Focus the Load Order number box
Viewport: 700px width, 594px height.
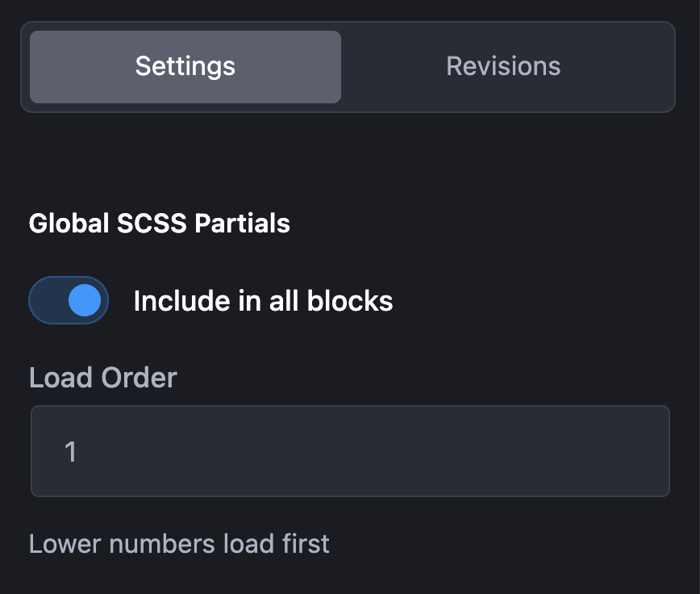(350, 451)
